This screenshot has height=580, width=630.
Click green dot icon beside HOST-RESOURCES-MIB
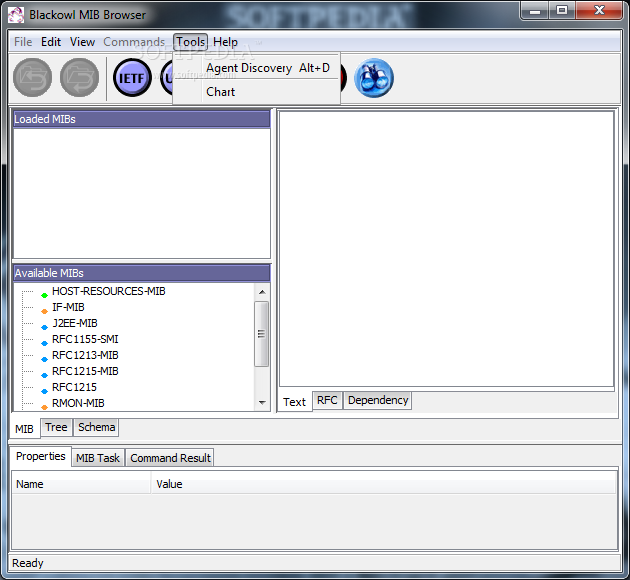click(44, 295)
